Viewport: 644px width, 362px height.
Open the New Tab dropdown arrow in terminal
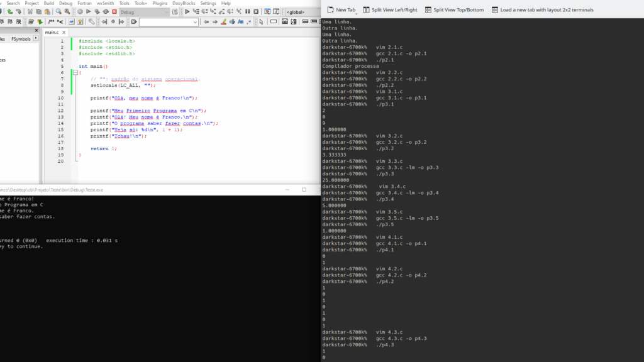tap(356, 13)
